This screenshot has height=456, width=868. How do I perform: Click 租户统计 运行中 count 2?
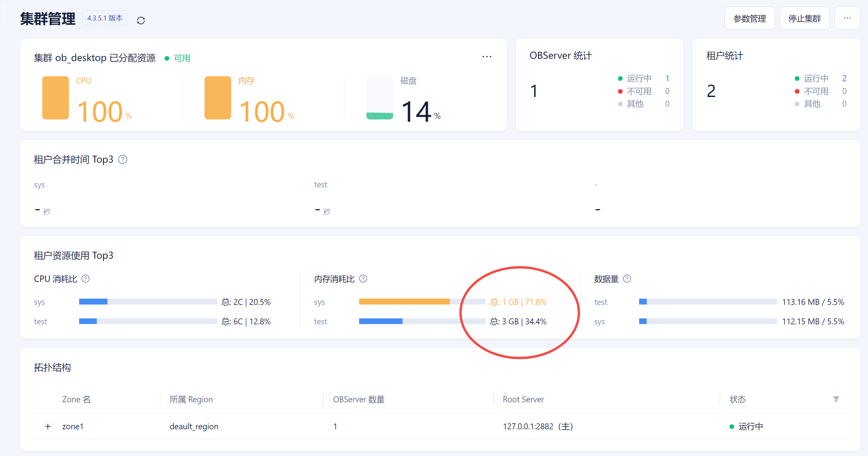[x=844, y=79]
